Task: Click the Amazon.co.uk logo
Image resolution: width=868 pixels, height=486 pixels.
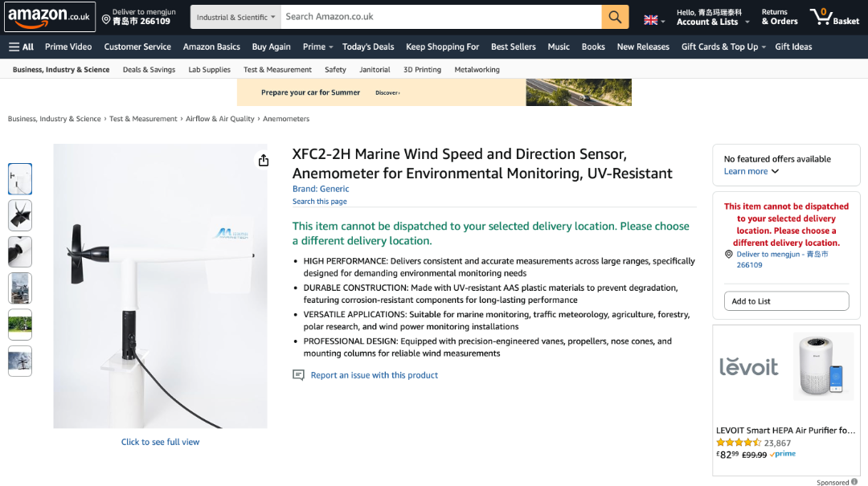Action: pyautogui.click(x=50, y=17)
